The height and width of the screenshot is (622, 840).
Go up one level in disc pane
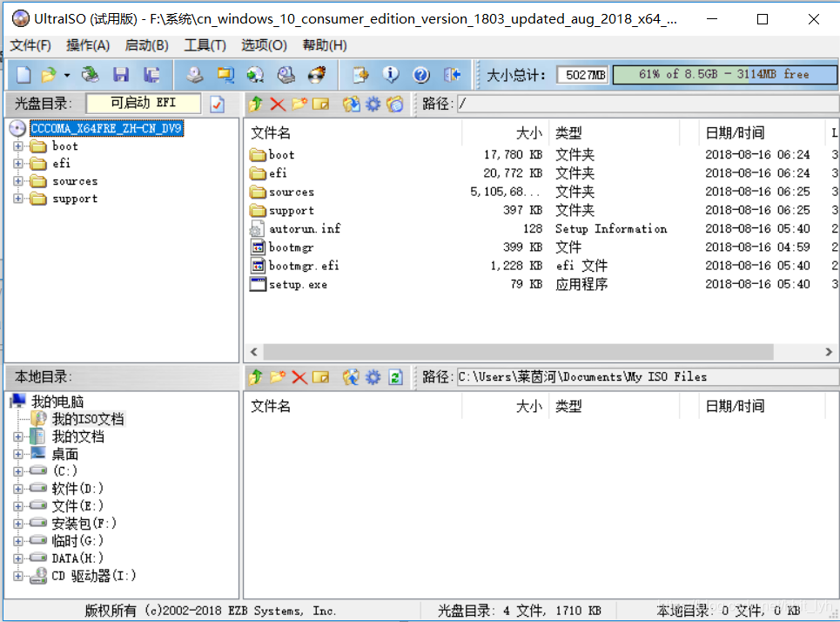coord(256,104)
